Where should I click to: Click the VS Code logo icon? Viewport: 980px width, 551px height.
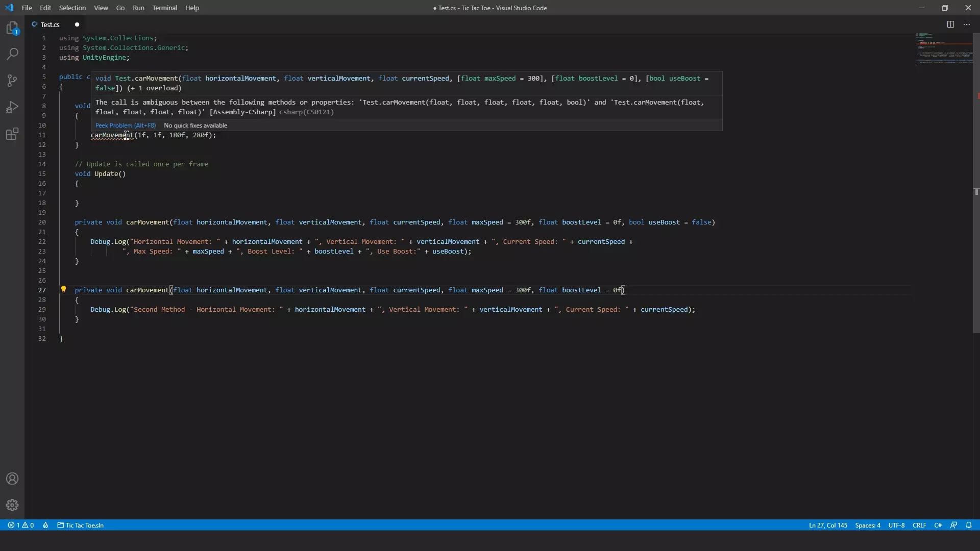coord(9,8)
